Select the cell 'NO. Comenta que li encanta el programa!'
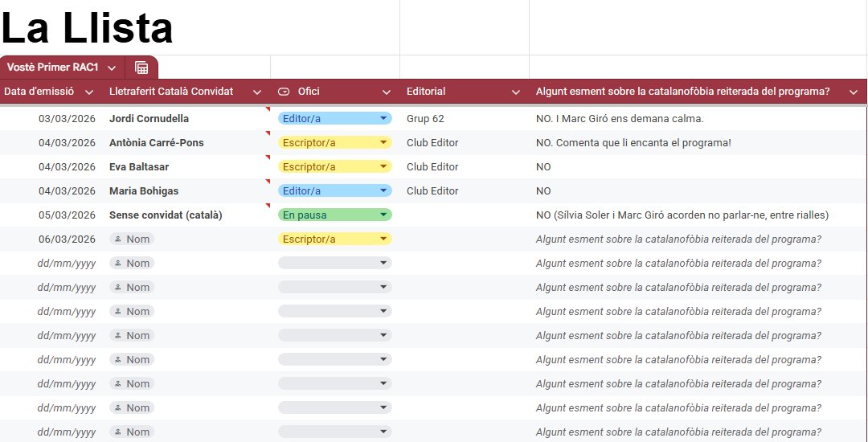This screenshot has width=868, height=442. 633,143
